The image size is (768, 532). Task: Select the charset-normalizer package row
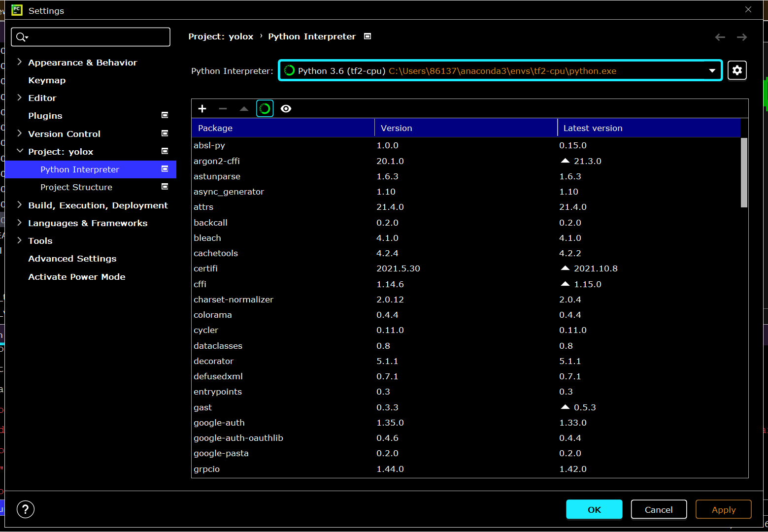tap(466, 299)
